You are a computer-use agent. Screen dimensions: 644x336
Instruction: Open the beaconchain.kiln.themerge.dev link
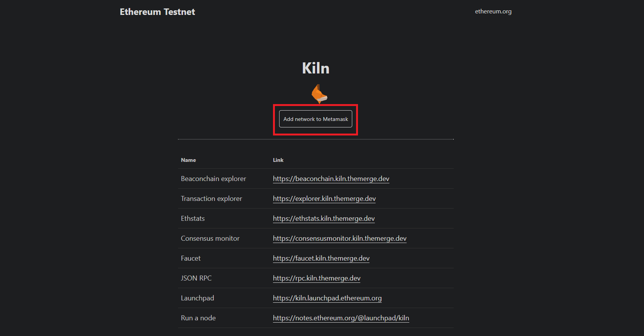click(331, 179)
